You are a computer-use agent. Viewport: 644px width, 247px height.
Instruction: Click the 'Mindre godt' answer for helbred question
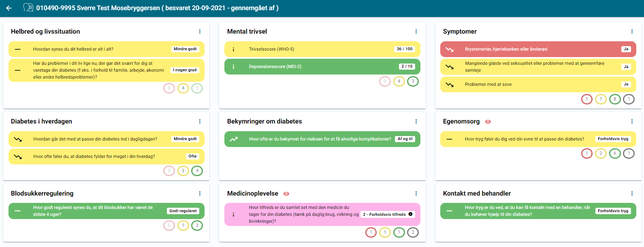tap(185, 49)
